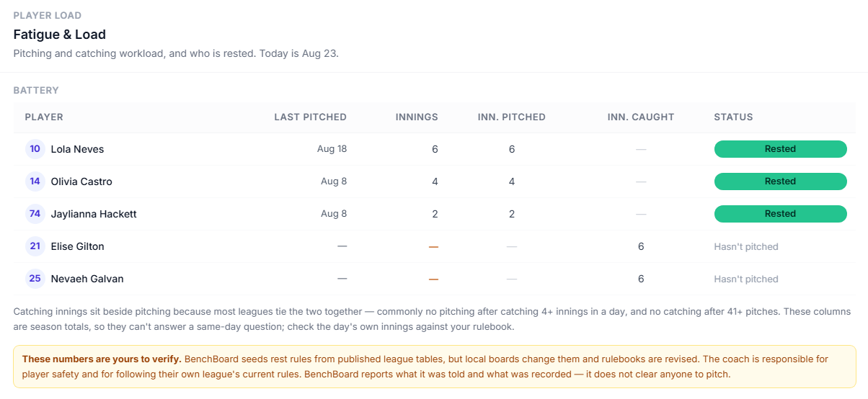Viewport: 868px width, 399px height.
Task: Select Jaylianna Hackett Rested status pill
Action: pos(780,214)
